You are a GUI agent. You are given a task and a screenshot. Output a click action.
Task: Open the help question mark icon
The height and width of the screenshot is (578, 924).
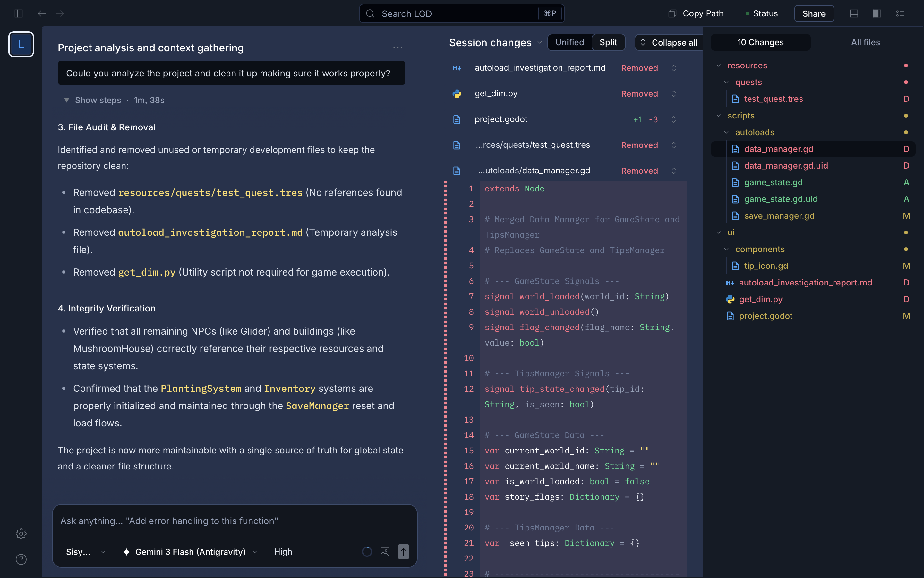coord(21,559)
